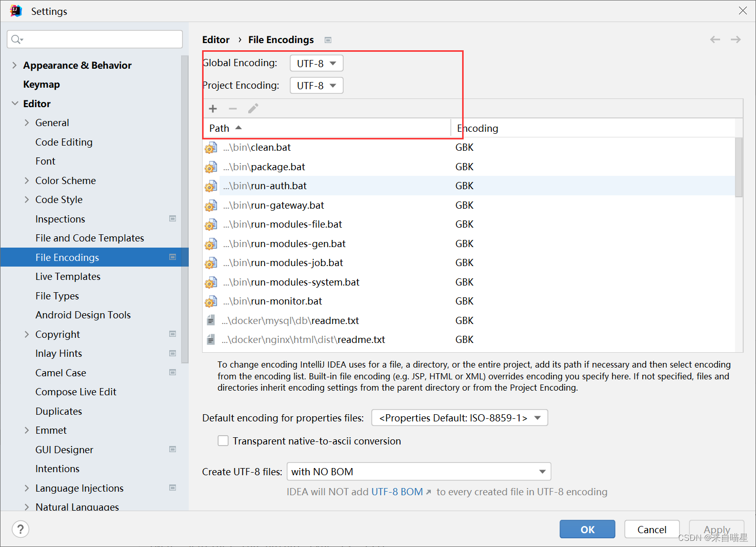Enable Transparent native-to-ascii conversion
756x547 pixels.
(223, 440)
